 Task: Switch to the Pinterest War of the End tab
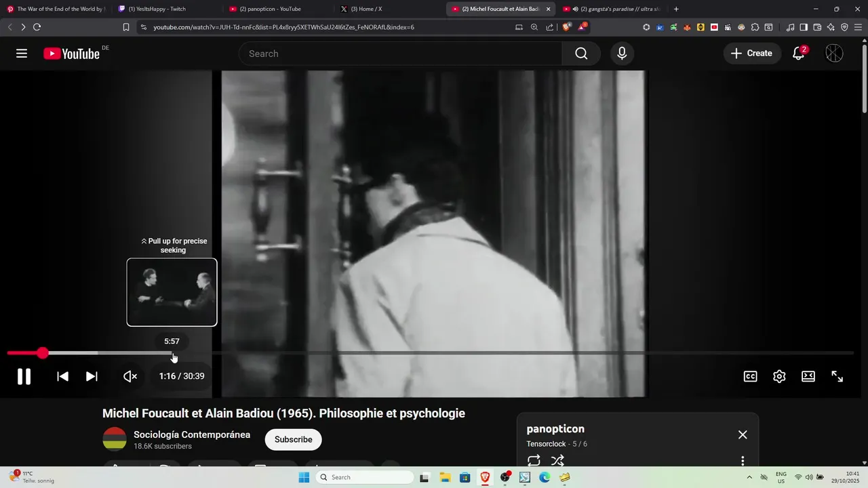[56, 9]
